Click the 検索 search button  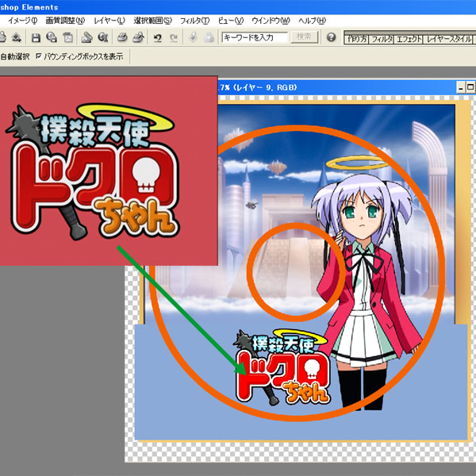[x=304, y=37]
